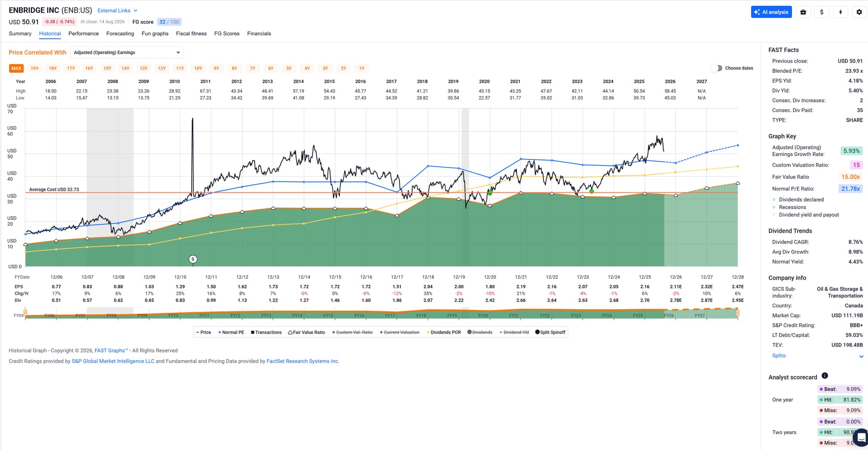Viewport: 868px width, 450px height.
Task: Click the one year Beat 9.09% badge
Action: coord(840,389)
